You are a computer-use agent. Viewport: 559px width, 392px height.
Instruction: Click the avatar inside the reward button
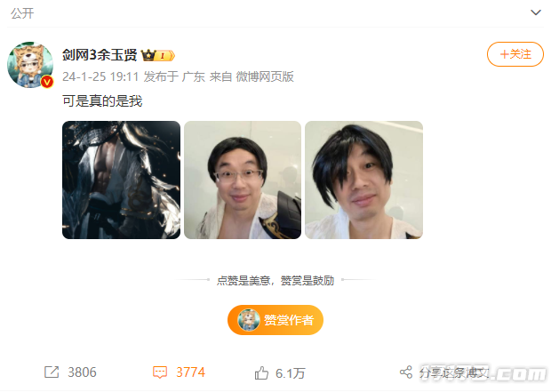point(249,320)
